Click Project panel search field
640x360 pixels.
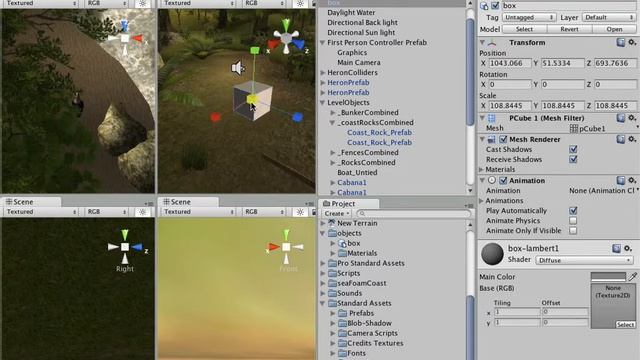tap(413, 213)
